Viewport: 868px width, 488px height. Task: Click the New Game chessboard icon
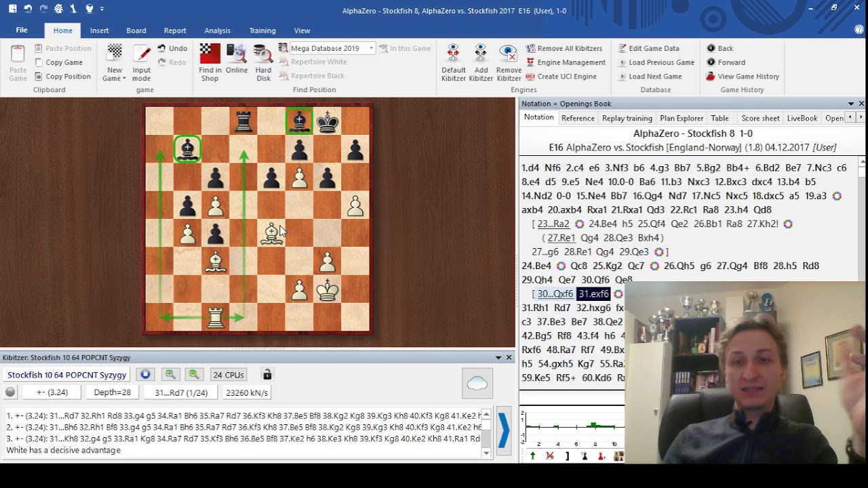click(115, 54)
